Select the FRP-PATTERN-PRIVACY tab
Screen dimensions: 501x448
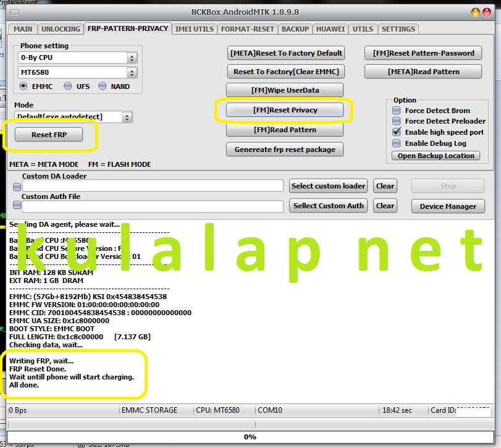pos(128,28)
